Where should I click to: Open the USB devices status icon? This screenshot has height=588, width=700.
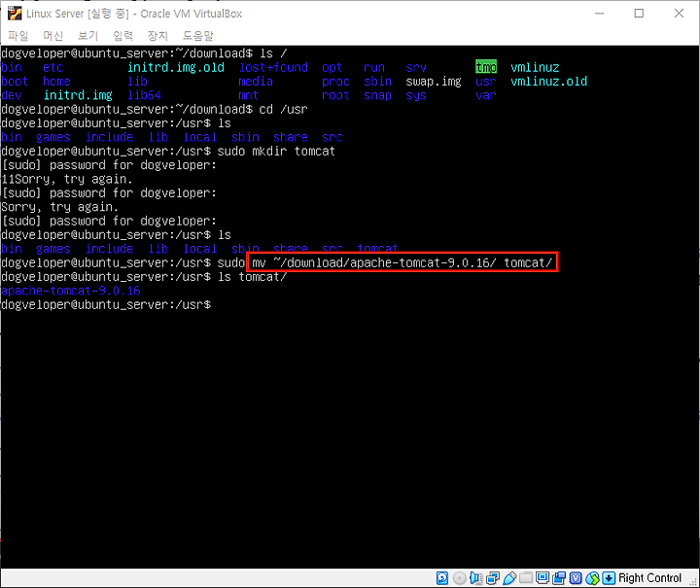coord(509,578)
